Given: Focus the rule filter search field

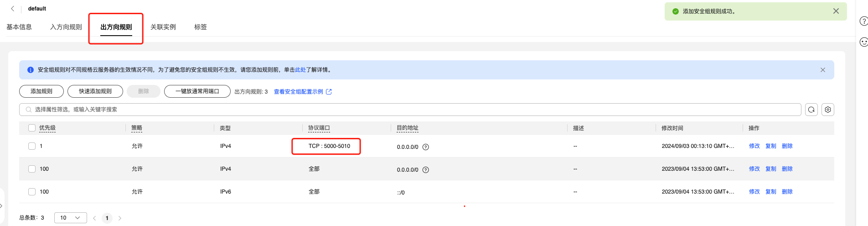Looking at the screenshot, I should click(x=410, y=110).
